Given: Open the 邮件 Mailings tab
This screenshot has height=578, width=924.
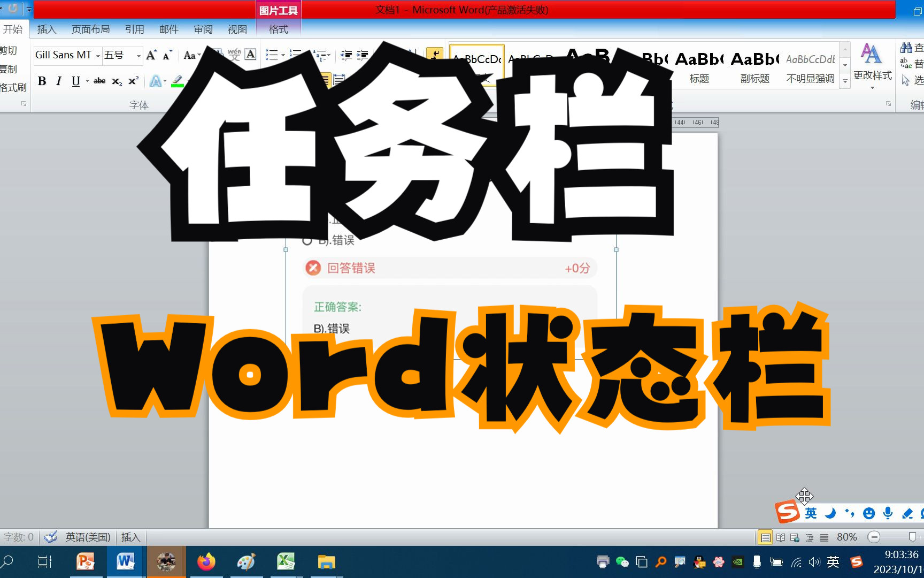Looking at the screenshot, I should (169, 29).
